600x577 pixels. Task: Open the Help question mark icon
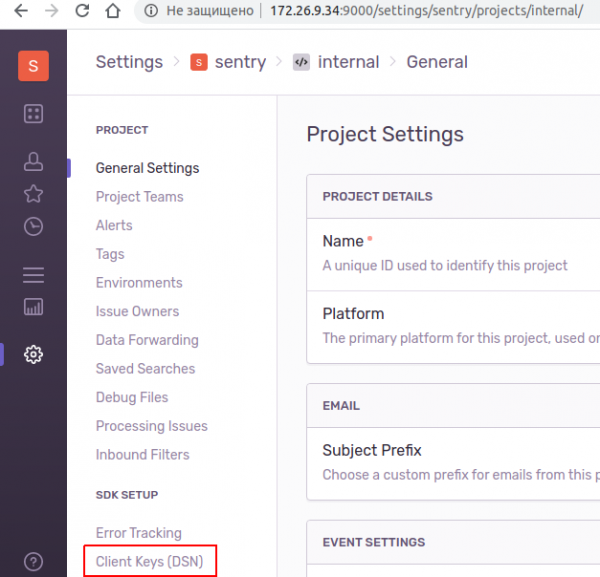click(33, 562)
